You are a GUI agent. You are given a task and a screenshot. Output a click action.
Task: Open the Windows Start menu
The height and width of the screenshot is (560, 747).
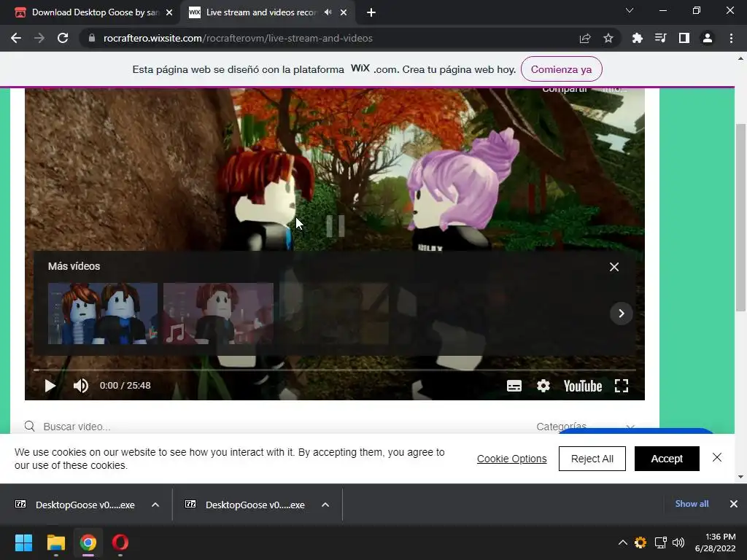(23, 542)
